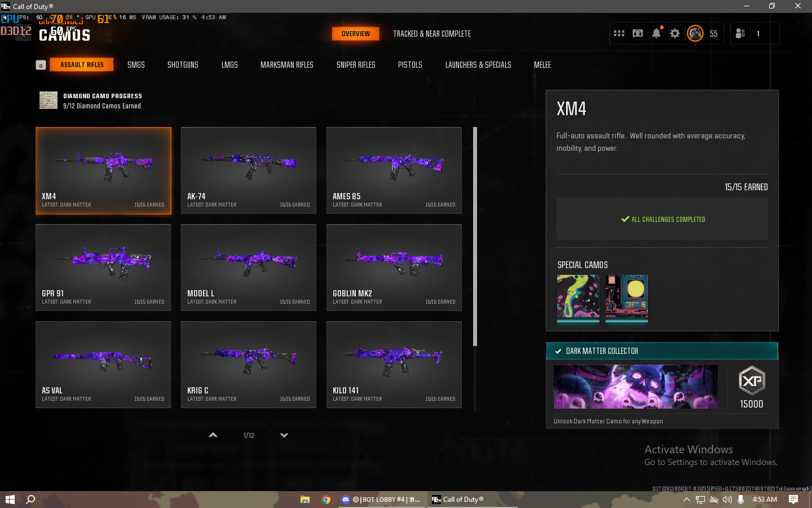The width and height of the screenshot is (812, 508).
Task: Open the notifications bell icon
Action: [656, 33]
